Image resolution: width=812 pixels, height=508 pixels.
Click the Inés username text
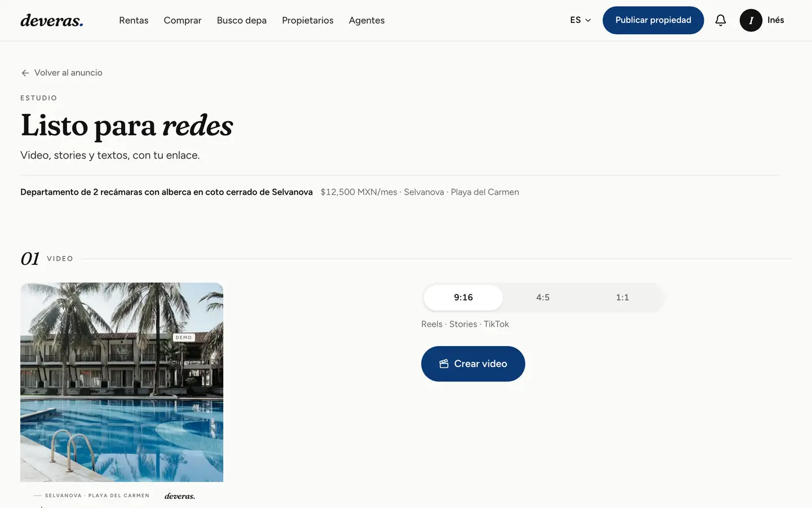click(x=775, y=20)
